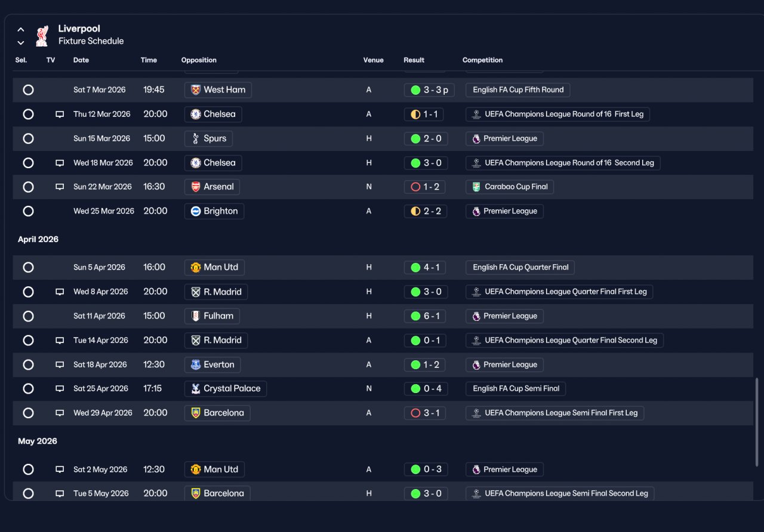Click the down chevron beside Liverpool

21,43
